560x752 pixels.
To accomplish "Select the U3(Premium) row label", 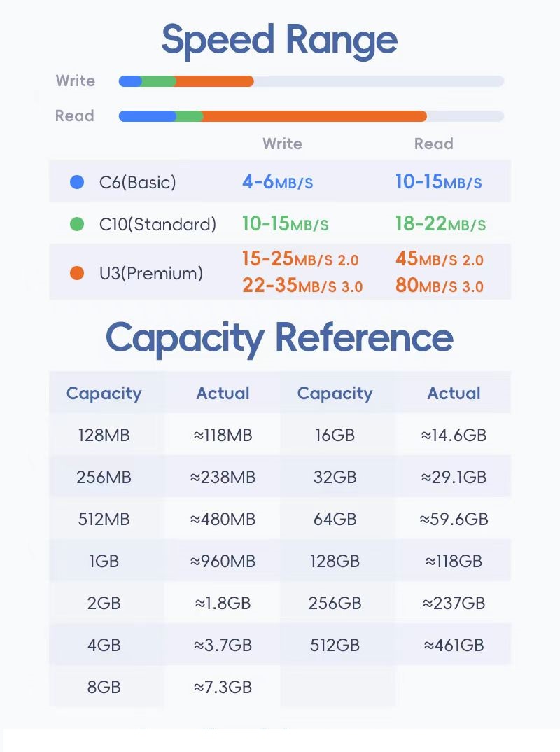I will point(151,273).
